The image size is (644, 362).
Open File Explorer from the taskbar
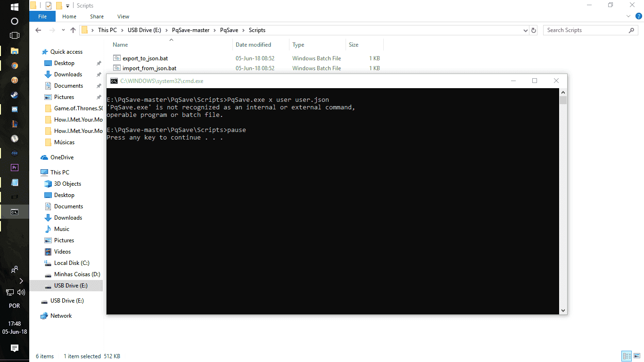tap(14, 50)
